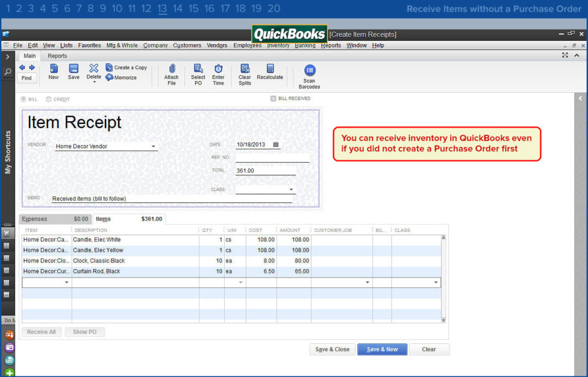Click the Save toolbar icon
This screenshot has height=377, width=588.
coord(73,69)
